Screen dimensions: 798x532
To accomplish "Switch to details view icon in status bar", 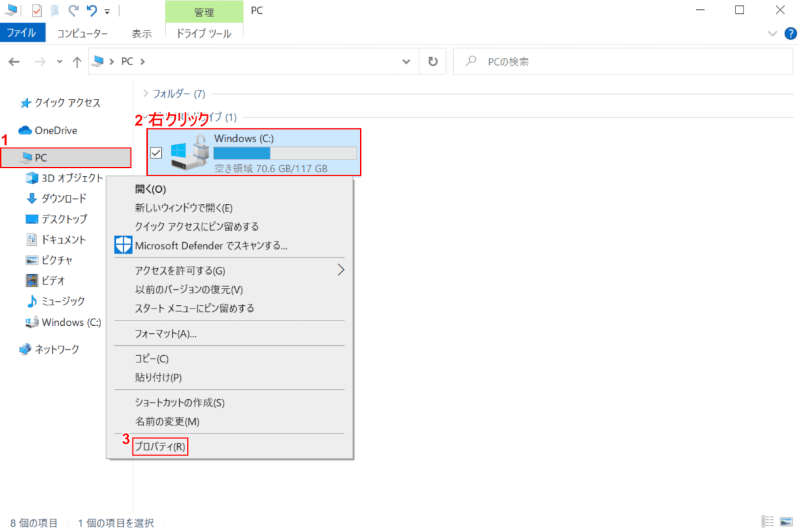I will [x=767, y=522].
